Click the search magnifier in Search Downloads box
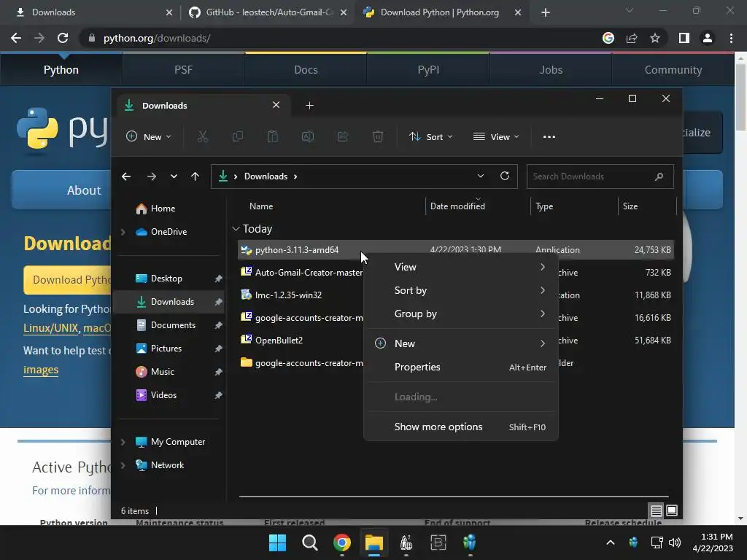The height and width of the screenshot is (560, 747). pos(659,176)
